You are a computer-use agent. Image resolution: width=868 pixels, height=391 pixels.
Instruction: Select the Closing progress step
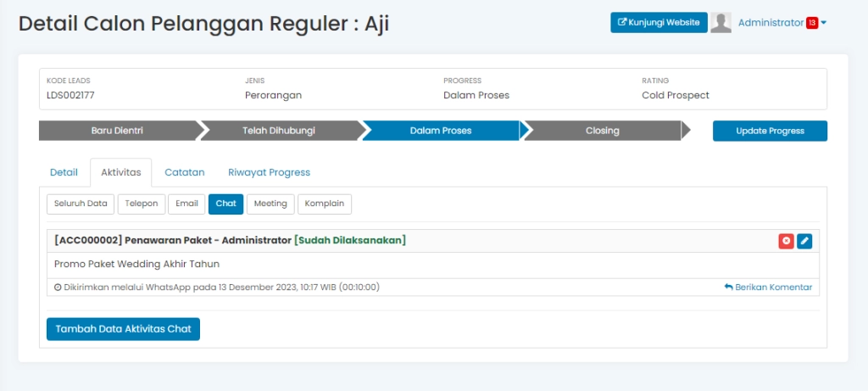[x=602, y=131]
